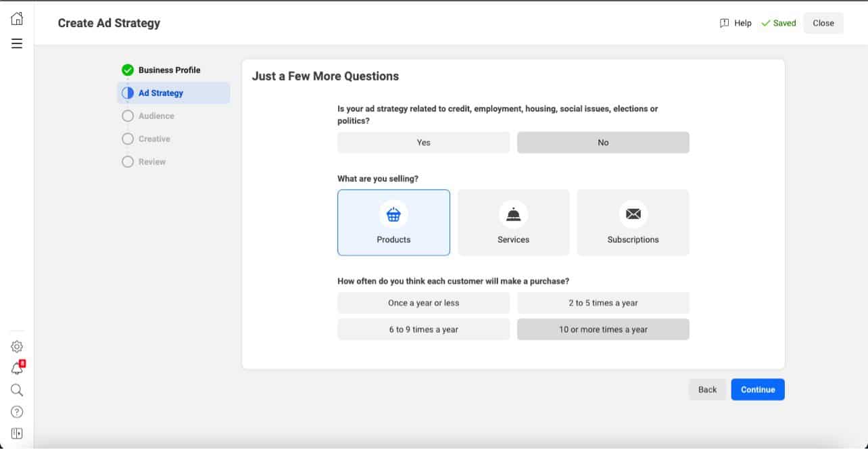
Task: Click the Help link at top
Action: (x=736, y=23)
